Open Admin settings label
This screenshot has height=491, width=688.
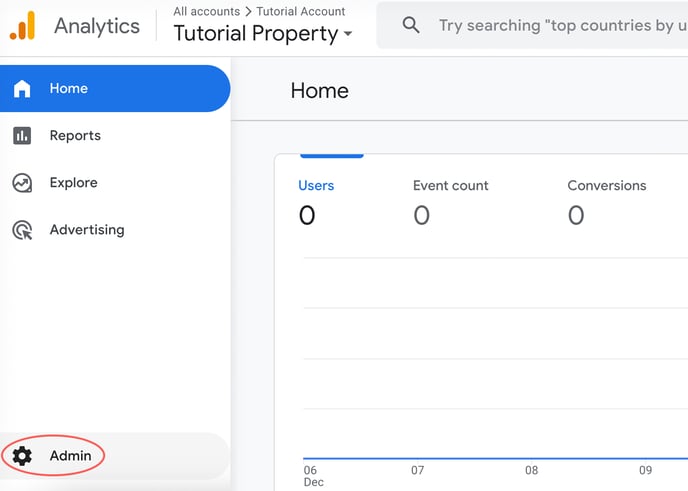(71, 456)
